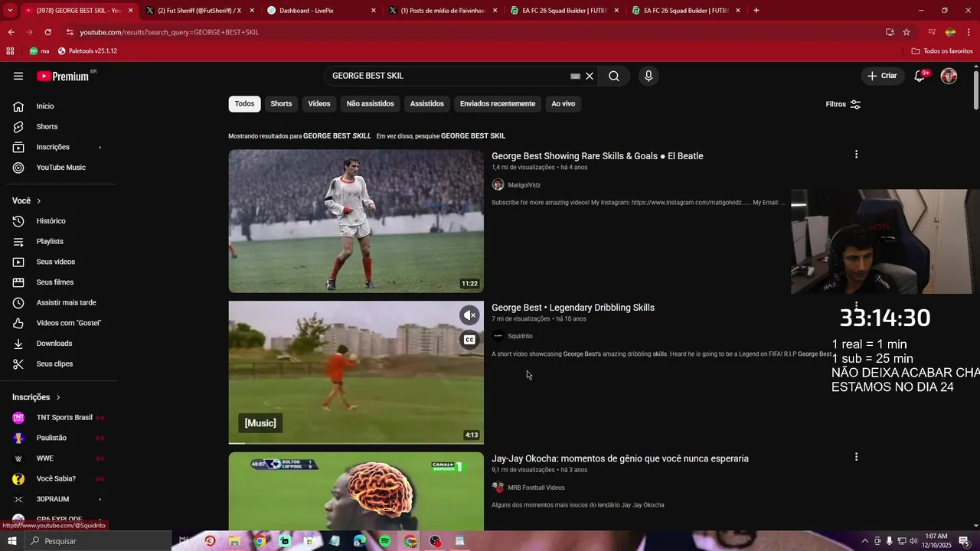Open the on-screen keyboard in search box

[x=575, y=76]
